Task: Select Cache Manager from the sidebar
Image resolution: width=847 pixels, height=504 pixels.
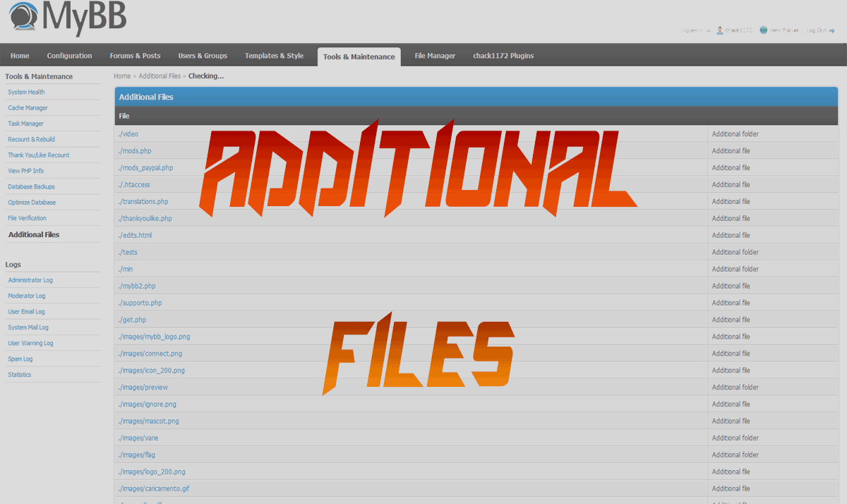Action: pos(28,108)
